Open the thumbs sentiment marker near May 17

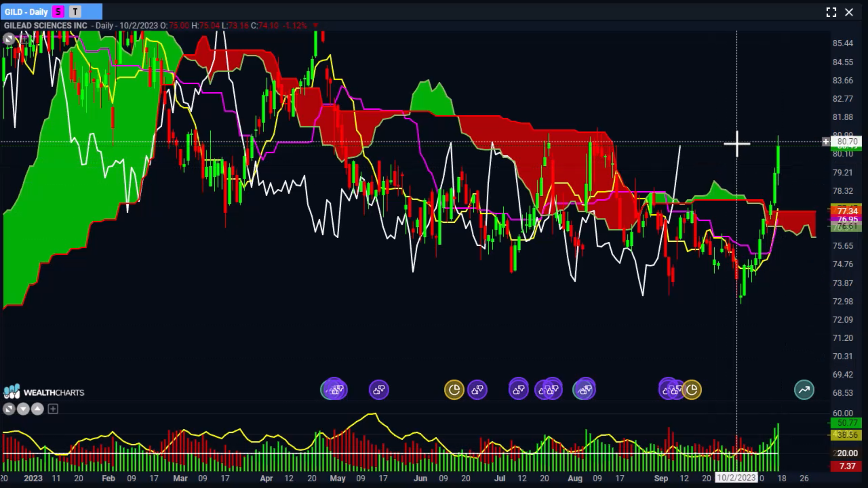coord(379,389)
